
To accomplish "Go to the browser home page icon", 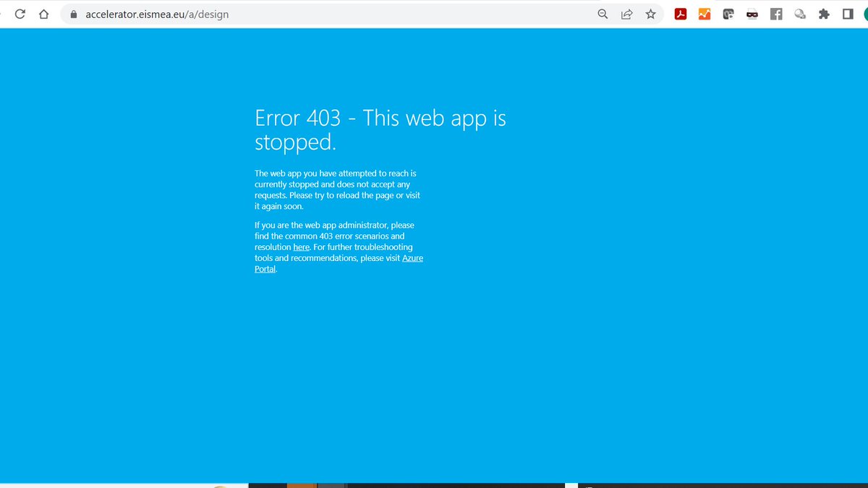I will 44,14.
